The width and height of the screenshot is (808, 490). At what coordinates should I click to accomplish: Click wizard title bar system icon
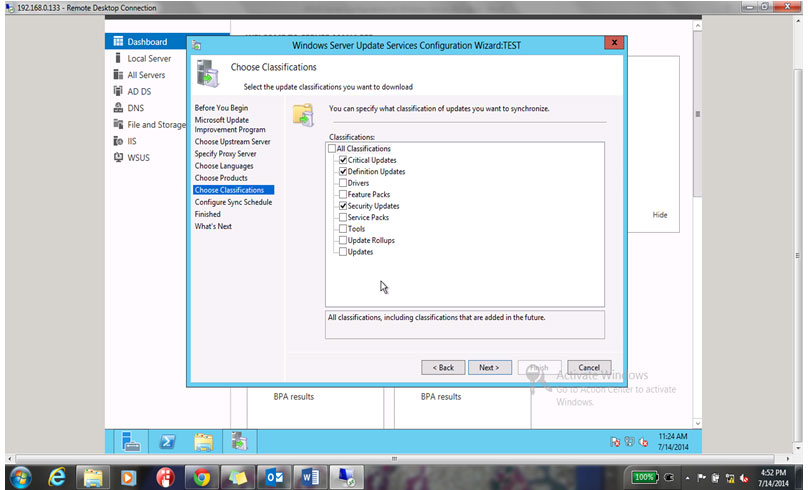196,45
